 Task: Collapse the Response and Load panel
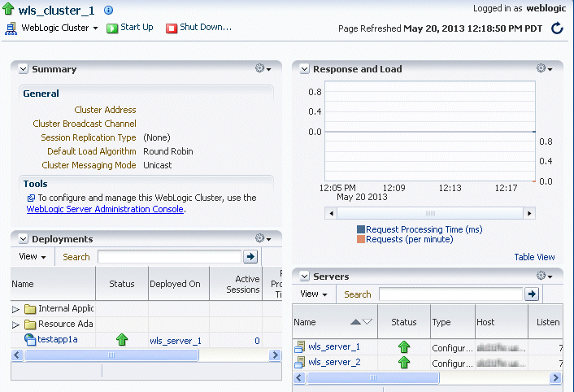304,69
